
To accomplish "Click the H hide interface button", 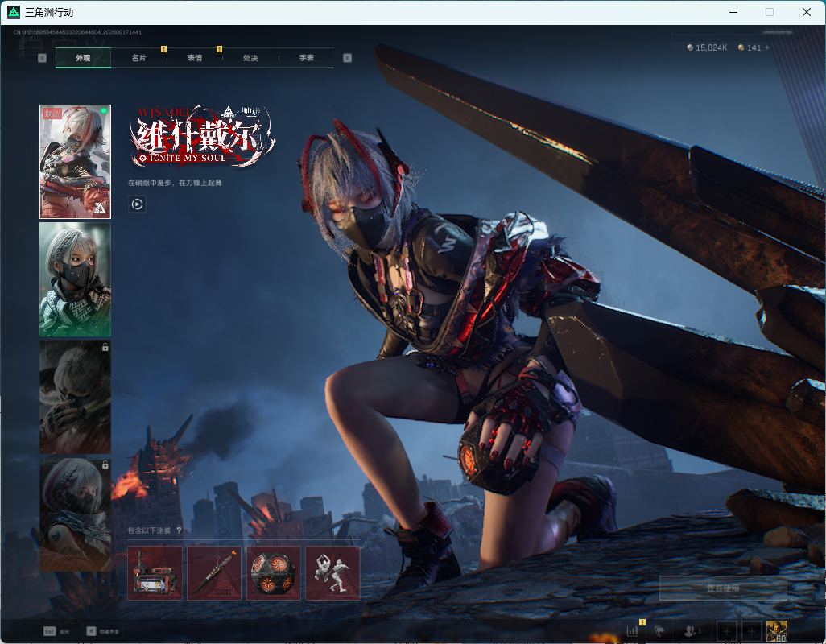I will [x=103, y=631].
